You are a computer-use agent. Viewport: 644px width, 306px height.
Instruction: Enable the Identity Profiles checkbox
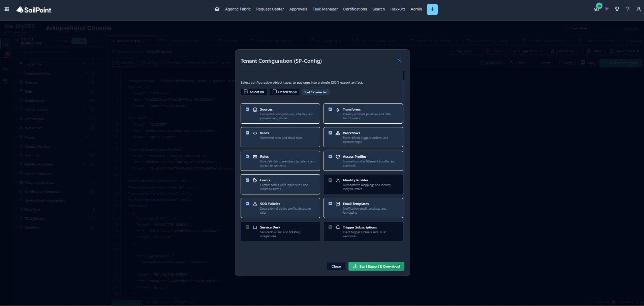tap(330, 180)
